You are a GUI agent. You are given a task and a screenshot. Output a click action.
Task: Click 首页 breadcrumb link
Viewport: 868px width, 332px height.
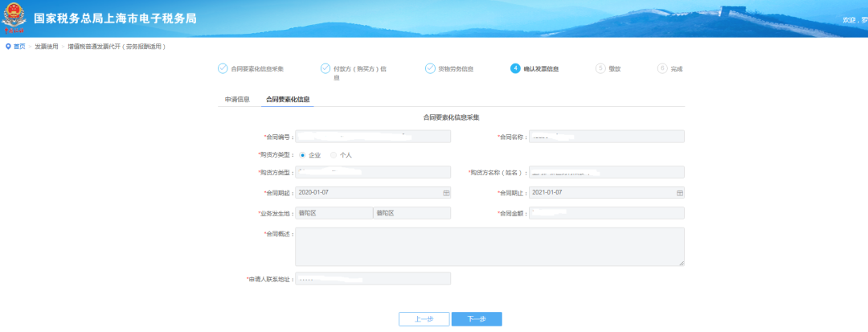(19, 47)
